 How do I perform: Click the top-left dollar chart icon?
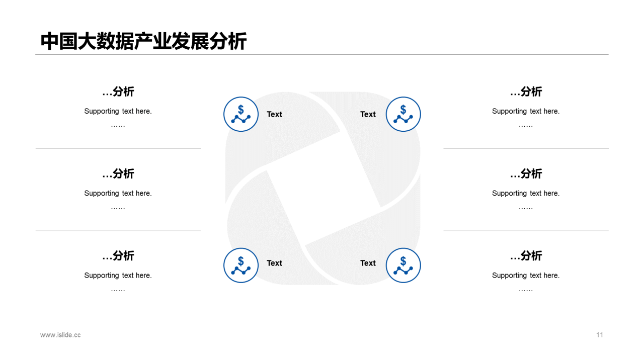click(241, 114)
